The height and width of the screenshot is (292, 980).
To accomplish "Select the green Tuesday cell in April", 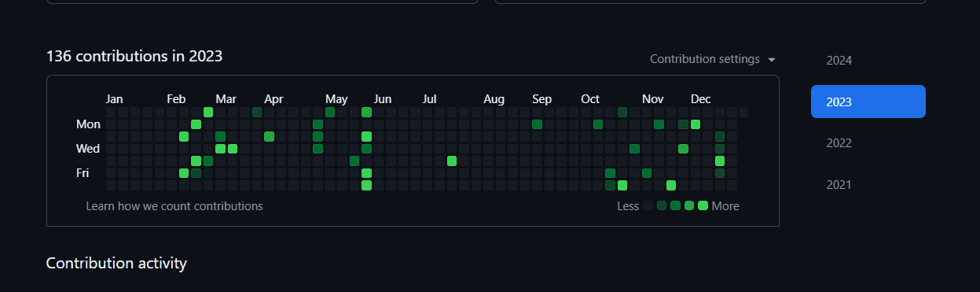I will click(x=269, y=136).
